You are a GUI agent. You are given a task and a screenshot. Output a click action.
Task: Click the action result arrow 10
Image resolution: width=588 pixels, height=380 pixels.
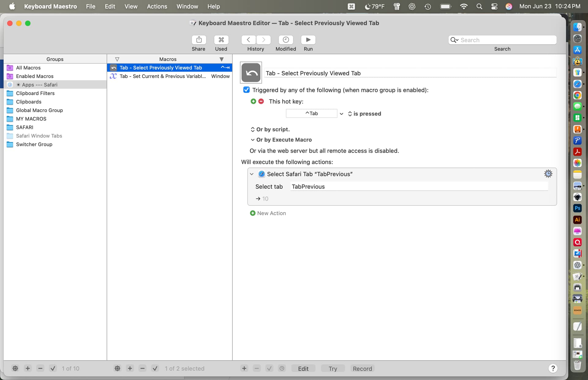[x=262, y=199]
